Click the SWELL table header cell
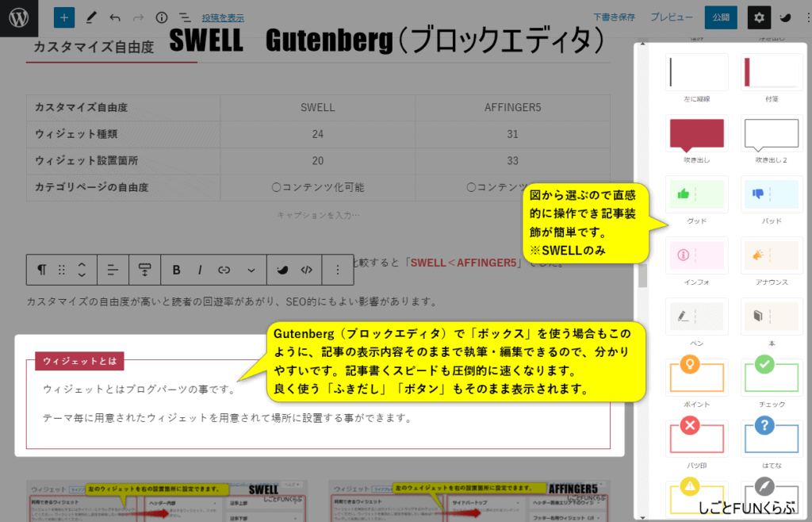 pyautogui.click(x=318, y=107)
